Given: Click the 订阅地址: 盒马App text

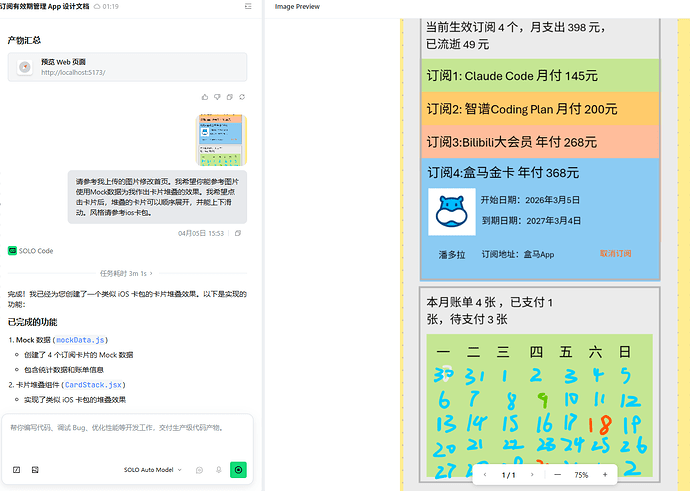Looking at the screenshot, I should [518, 254].
